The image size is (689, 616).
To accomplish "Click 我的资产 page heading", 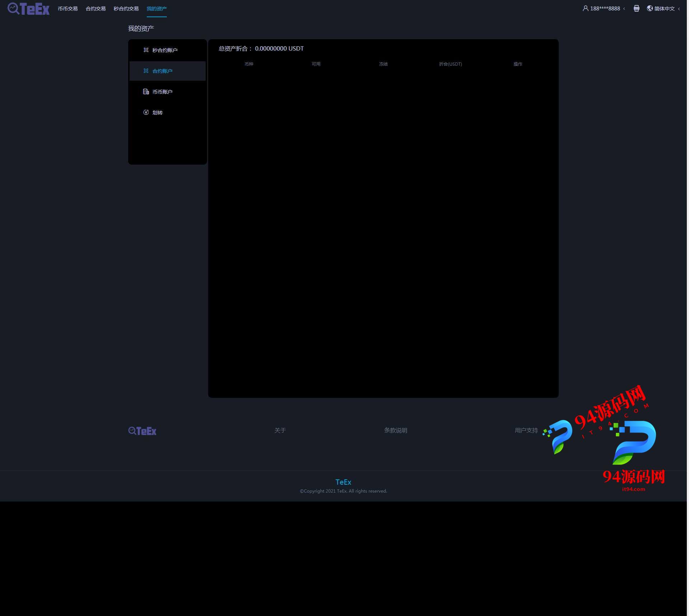I will click(x=141, y=29).
